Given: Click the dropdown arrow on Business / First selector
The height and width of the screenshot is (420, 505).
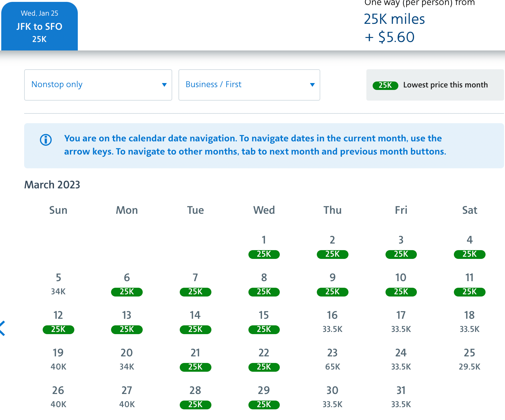Looking at the screenshot, I should 312,85.
